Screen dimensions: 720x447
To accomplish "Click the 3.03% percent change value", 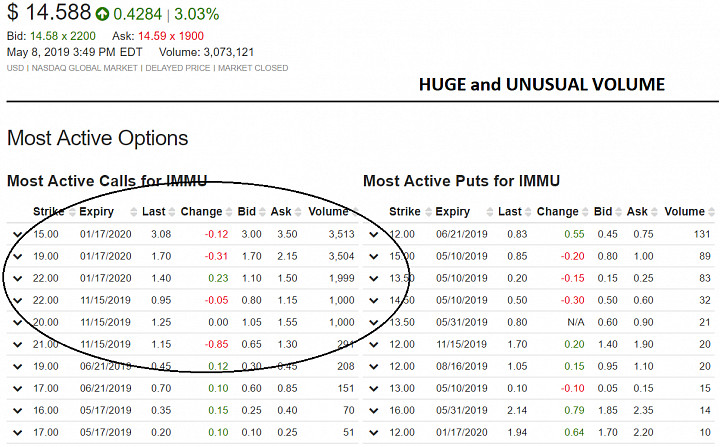I will 197,14.
